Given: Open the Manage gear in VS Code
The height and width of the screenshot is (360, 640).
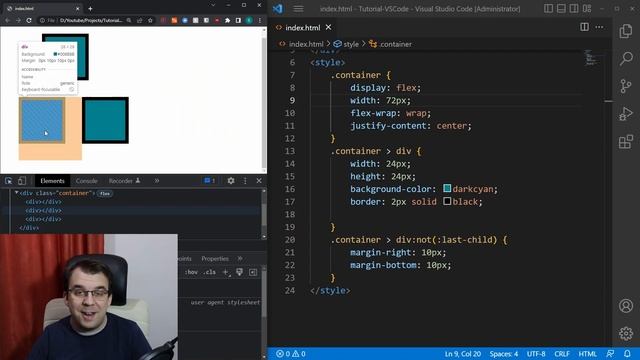Looking at the screenshot, I should point(626,333).
